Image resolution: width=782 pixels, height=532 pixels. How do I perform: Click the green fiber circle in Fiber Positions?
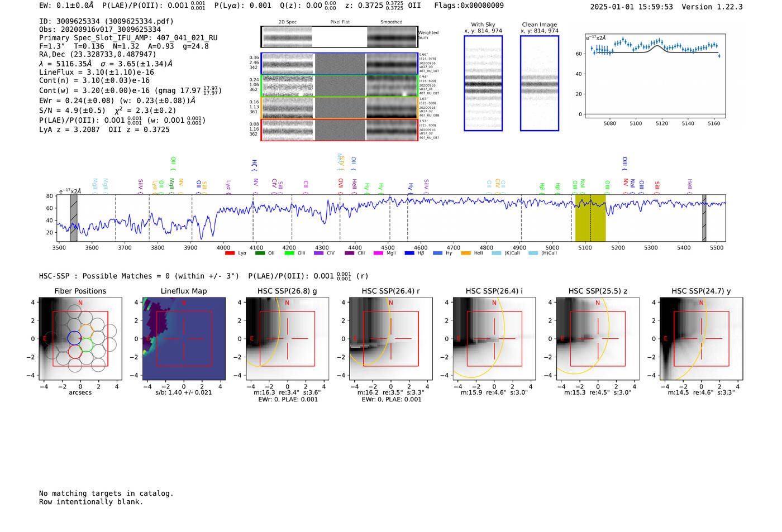point(86,345)
